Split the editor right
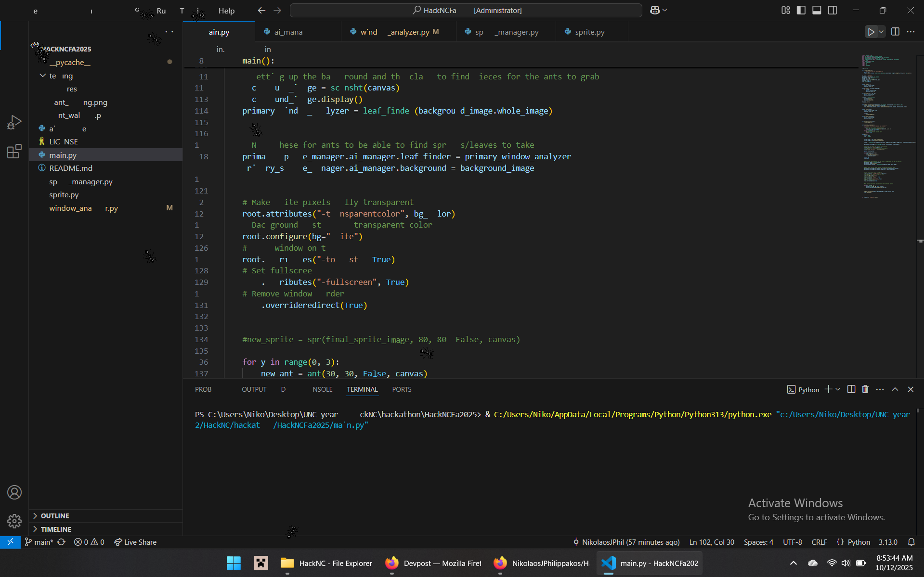This screenshot has width=924, height=577. coord(895,32)
